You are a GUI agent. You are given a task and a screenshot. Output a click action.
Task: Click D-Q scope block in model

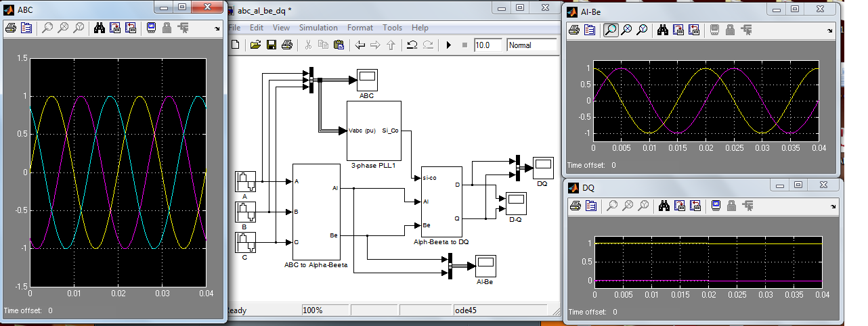[515, 204]
